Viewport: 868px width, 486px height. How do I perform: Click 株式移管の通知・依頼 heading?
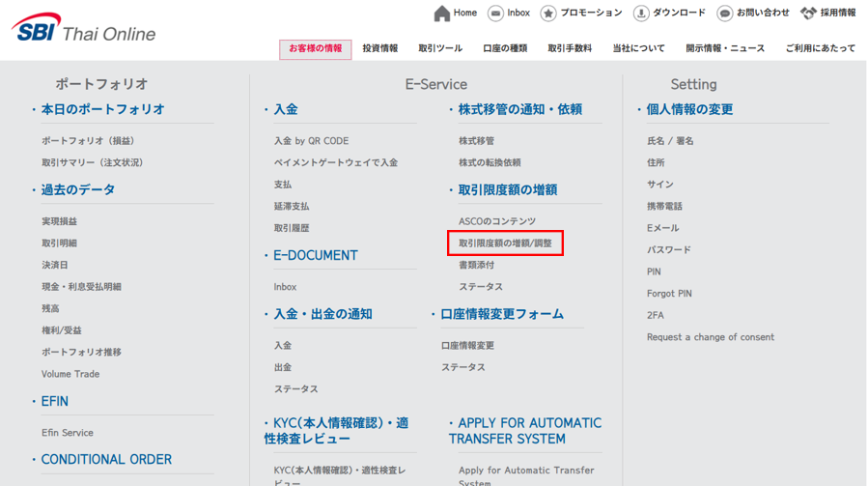coord(519,109)
